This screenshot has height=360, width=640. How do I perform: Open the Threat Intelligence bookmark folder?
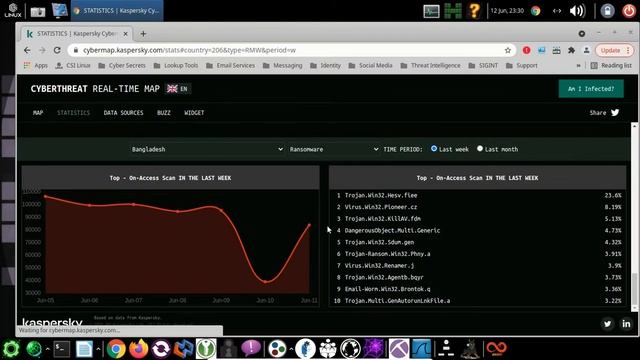click(x=430, y=65)
